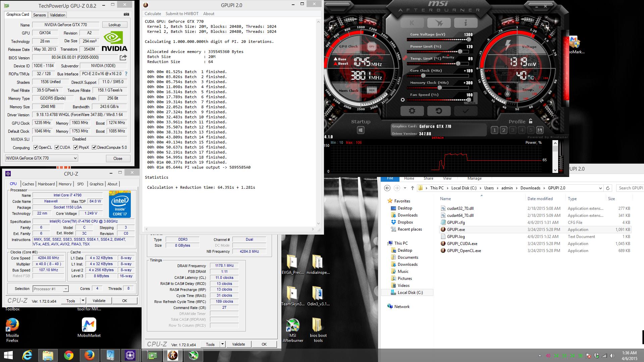Image resolution: width=644 pixels, height=362 pixels.
Task: Toggle the OpenCL checkbox in GPU-Z
Action: click(x=36, y=147)
